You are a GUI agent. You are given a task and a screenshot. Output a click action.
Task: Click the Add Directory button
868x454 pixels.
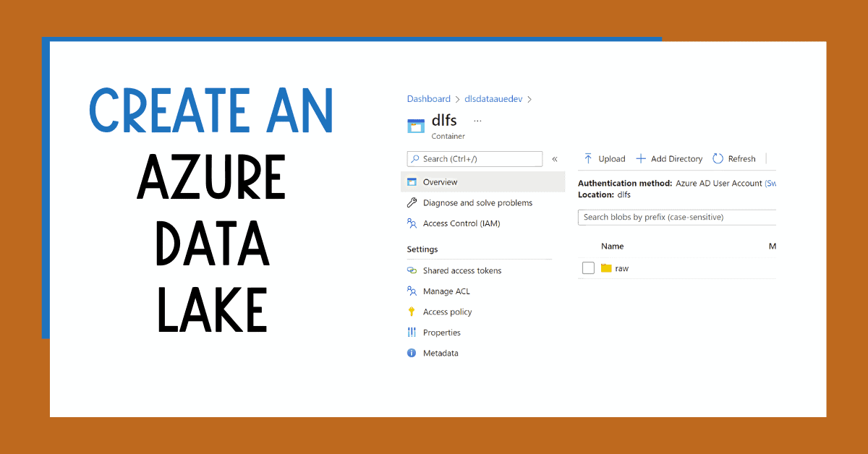pos(668,159)
